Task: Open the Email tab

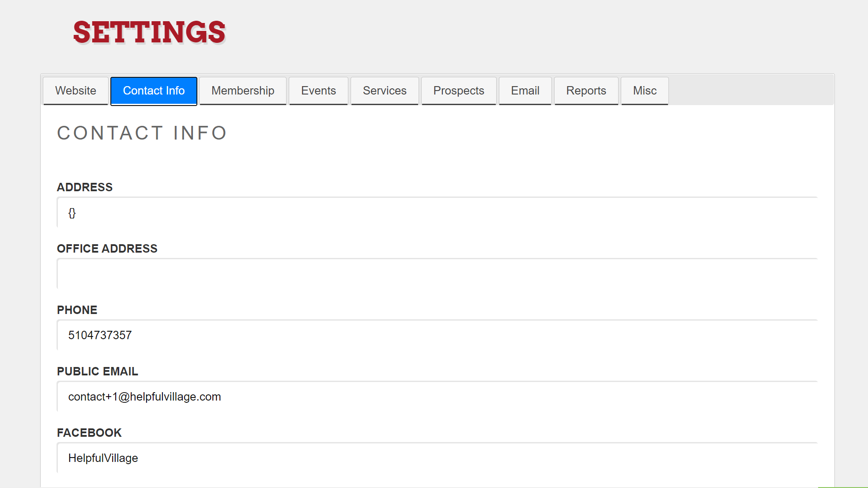Action: [x=525, y=91]
